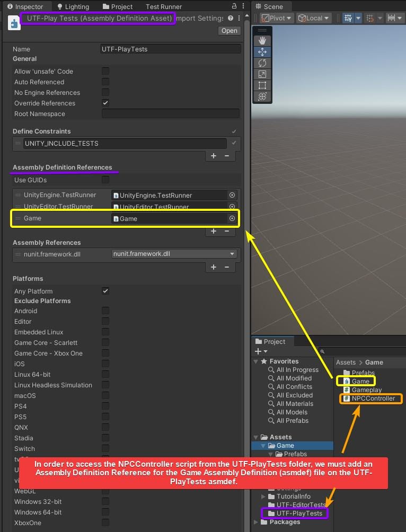Image resolution: width=406 pixels, height=532 pixels.
Task: Click the snap increment ruler icon
Action: [x=391, y=18]
